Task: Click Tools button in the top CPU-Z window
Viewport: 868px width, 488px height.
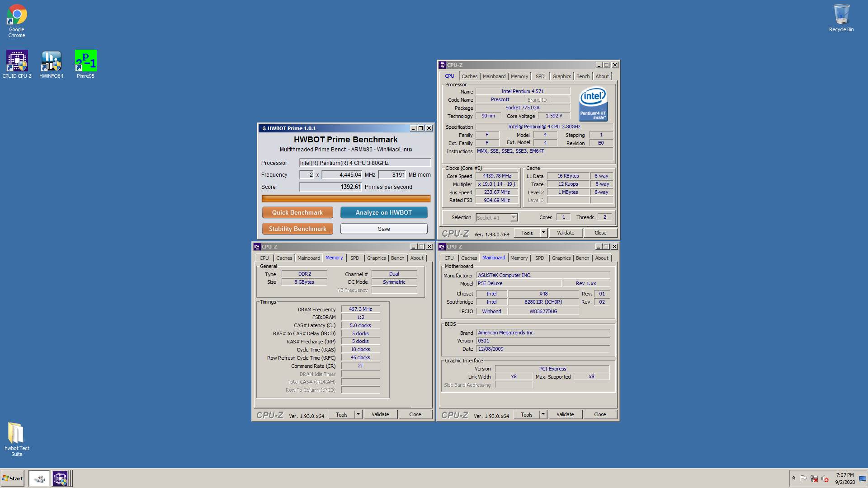Action: point(527,233)
